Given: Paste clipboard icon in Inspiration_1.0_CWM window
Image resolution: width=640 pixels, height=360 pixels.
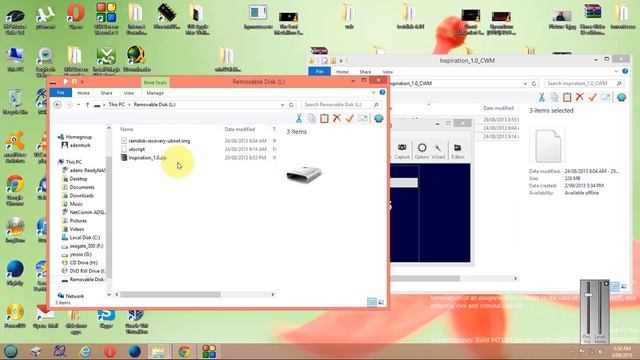Looking at the screenshot, I should (567, 97).
